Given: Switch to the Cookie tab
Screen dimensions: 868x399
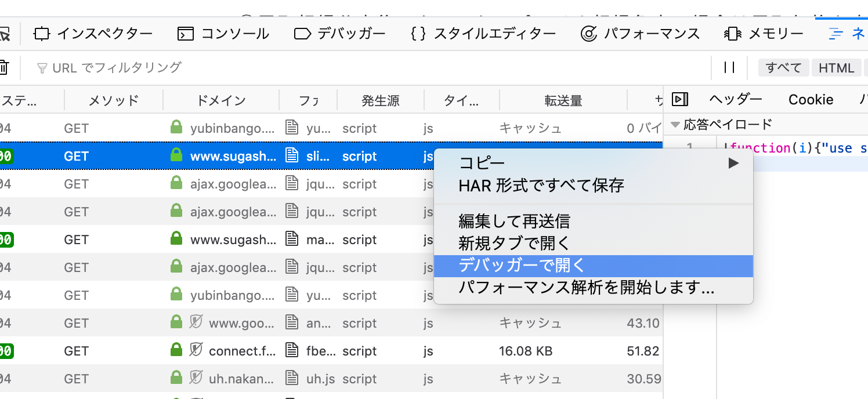Looking at the screenshot, I should [x=811, y=100].
